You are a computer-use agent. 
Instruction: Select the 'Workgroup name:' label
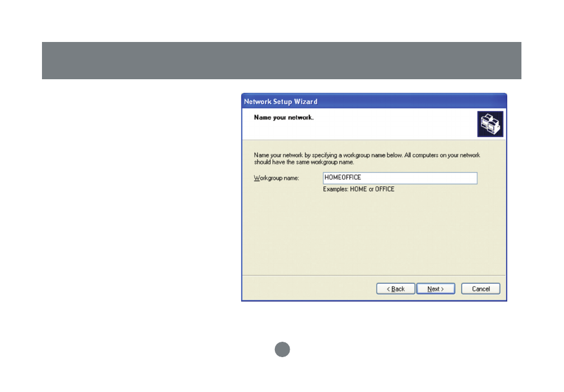coord(276,178)
